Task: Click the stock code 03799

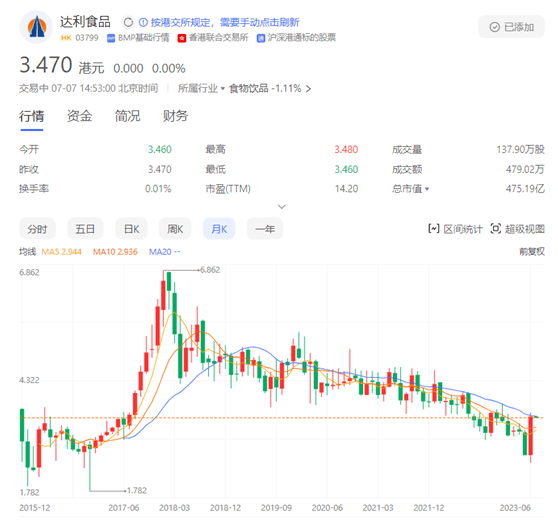Action: coord(86,38)
